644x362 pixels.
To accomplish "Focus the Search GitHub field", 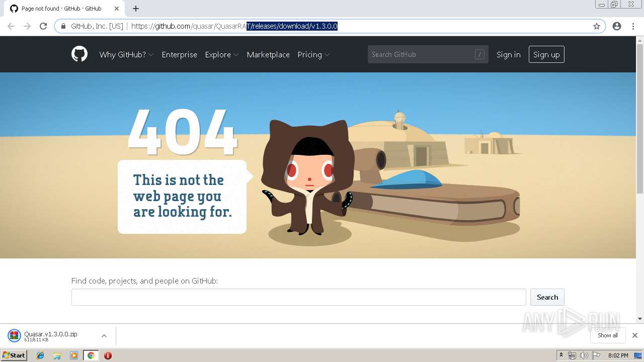I will (428, 54).
